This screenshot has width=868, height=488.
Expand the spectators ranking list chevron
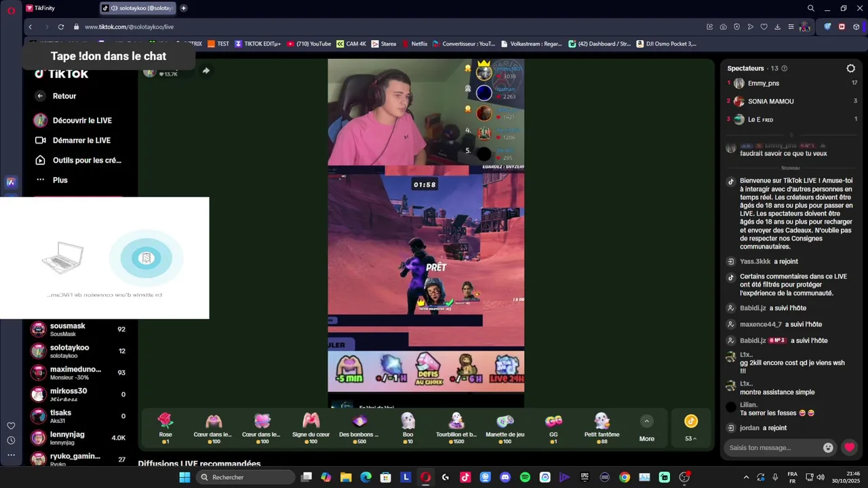[791, 134]
